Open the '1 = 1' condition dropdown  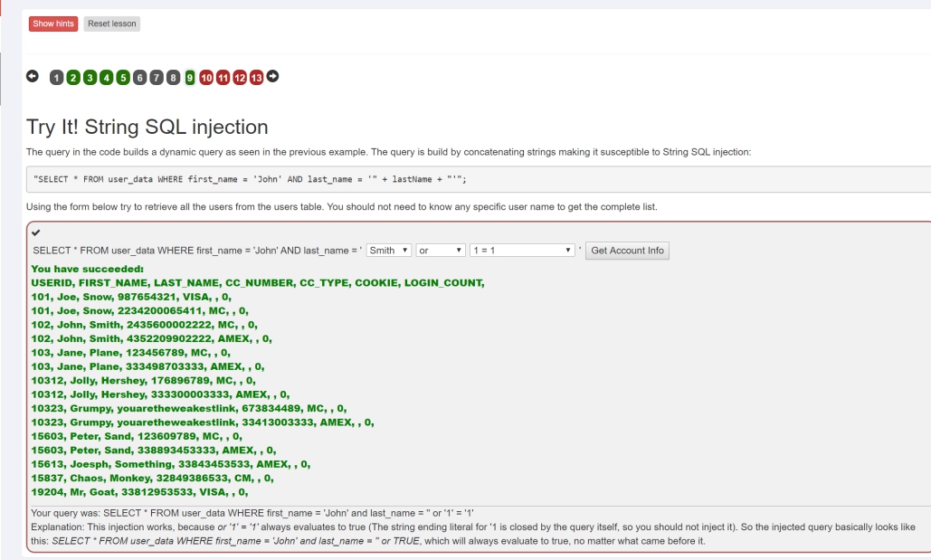click(522, 251)
